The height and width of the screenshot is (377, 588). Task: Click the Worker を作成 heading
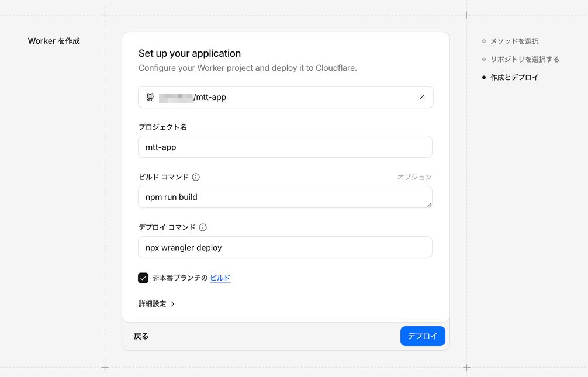(54, 41)
